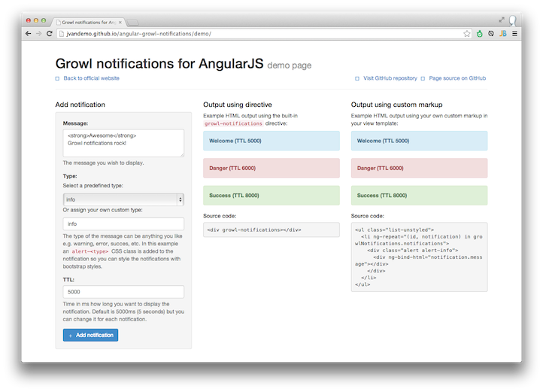Open a new tab with the blank tab button

133,23
